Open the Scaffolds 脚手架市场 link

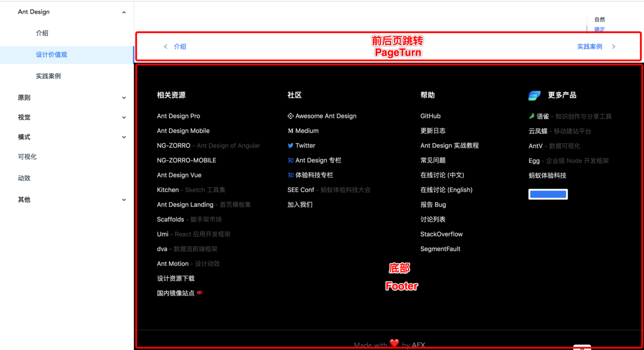pos(189,219)
